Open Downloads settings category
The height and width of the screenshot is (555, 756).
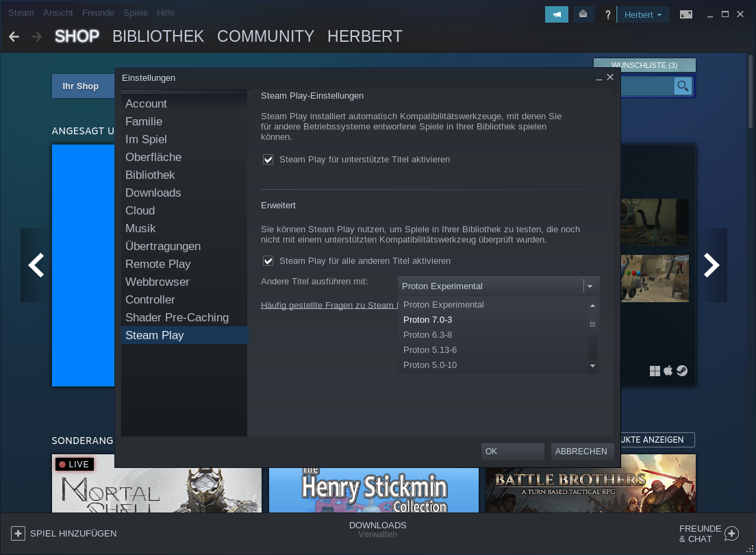pyautogui.click(x=184, y=193)
